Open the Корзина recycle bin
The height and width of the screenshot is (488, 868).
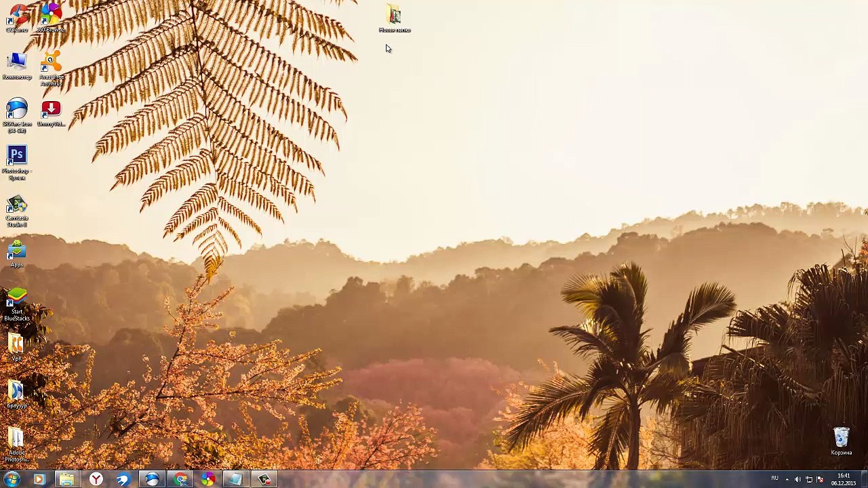click(x=842, y=441)
